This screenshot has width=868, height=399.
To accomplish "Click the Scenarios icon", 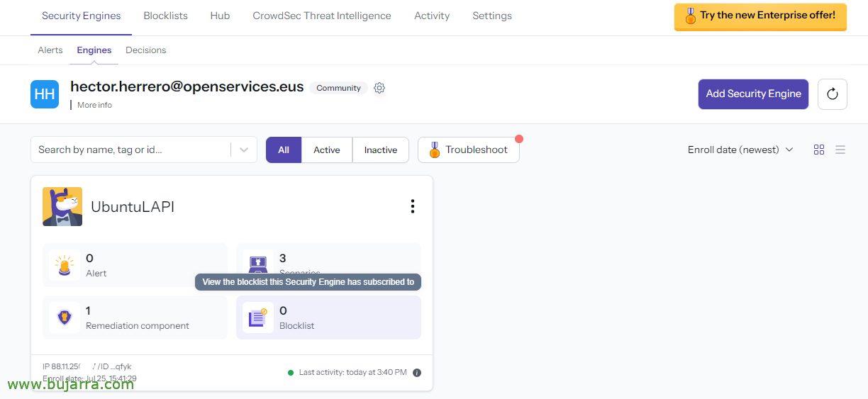I will tap(258, 264).
